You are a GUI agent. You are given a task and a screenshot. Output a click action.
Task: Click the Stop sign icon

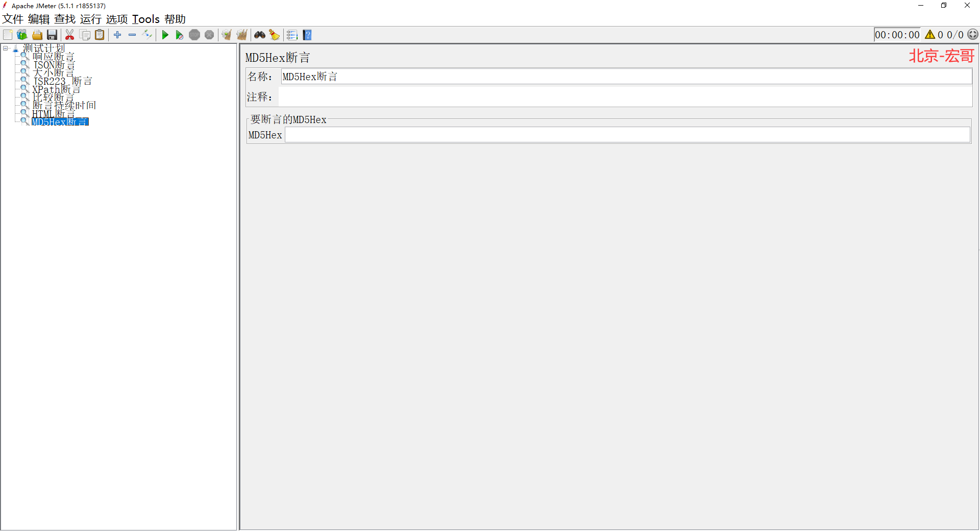point(194,35)
